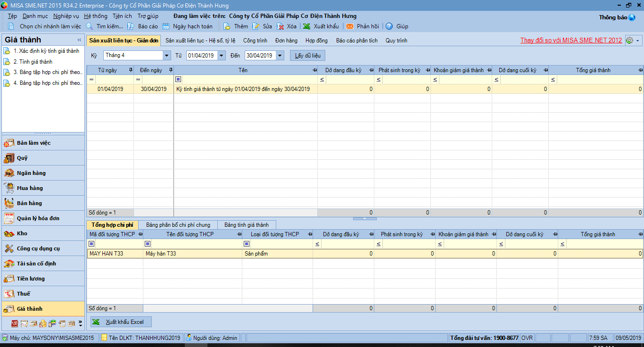Screen dimensions: 644x347
Task: Expand the dropdown arrow beside the gear icon
Action: pyautogui.click(x=638, y=41)
